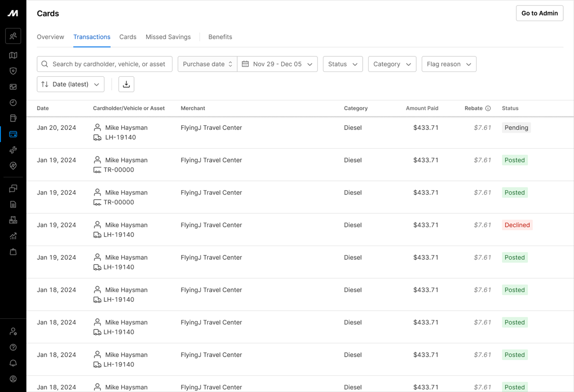Click the Declined status label
The width and height of the screenshot is (574, 392).
click(517, 225)
